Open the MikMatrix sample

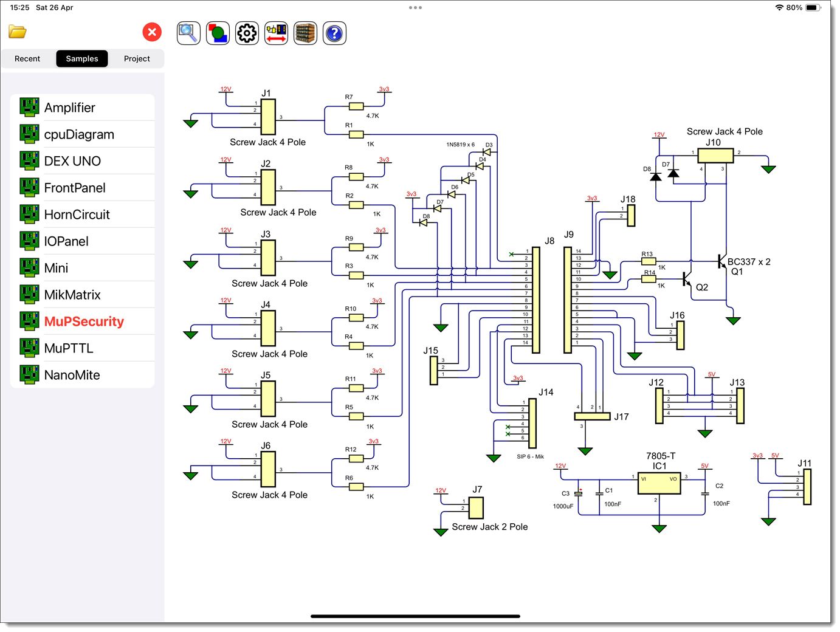pos(83,295)
